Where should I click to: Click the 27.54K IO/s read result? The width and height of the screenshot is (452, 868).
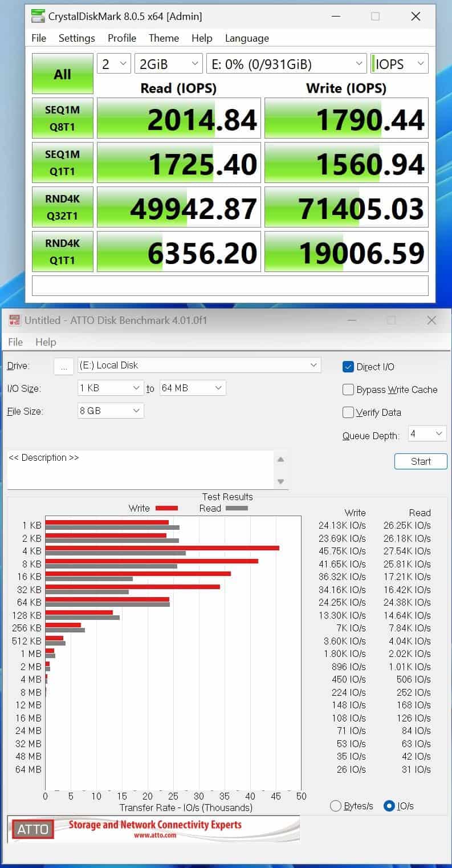[x=407, y=551]
